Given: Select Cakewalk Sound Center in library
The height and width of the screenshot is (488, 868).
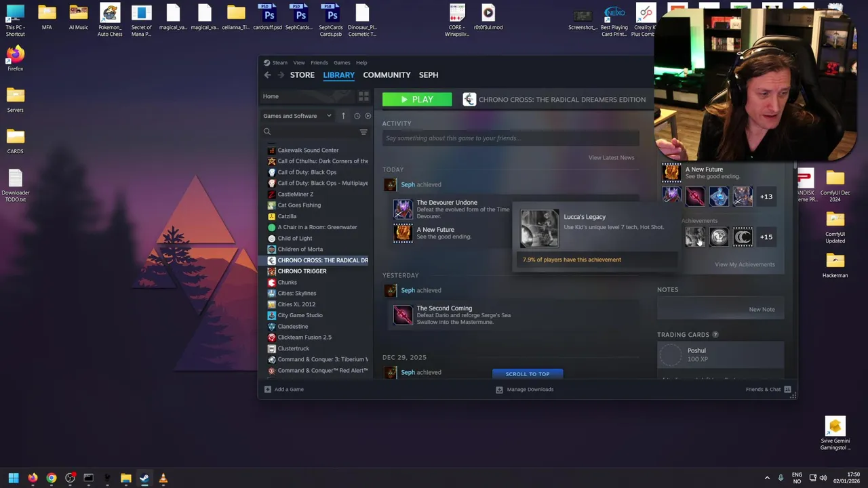Looking at the screenshot, I should tap(308, 150).
